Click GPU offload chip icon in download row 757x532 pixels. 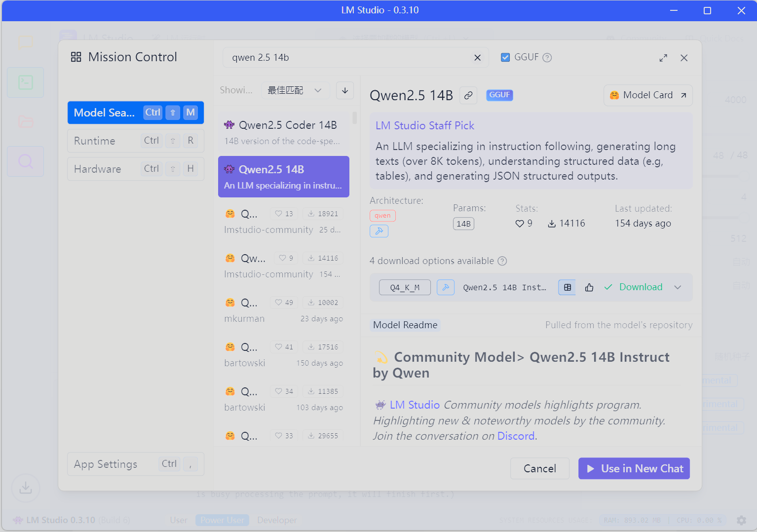coord(567,287)
